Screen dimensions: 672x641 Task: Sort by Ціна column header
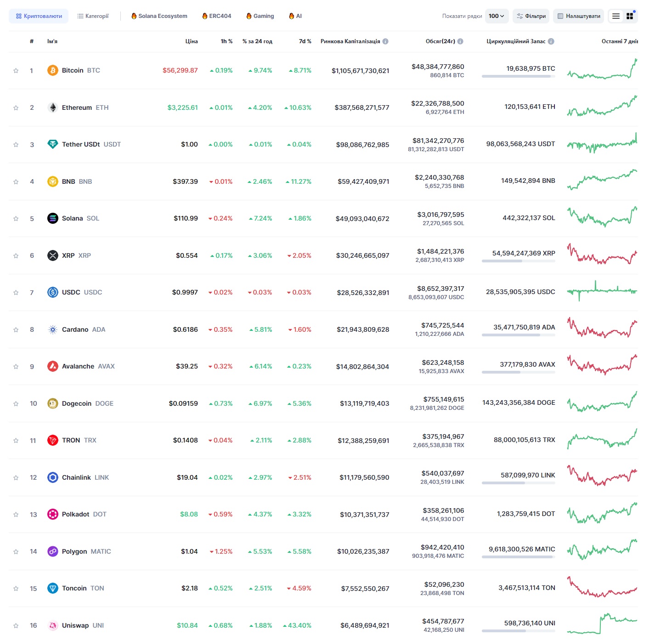pos(192,41)
